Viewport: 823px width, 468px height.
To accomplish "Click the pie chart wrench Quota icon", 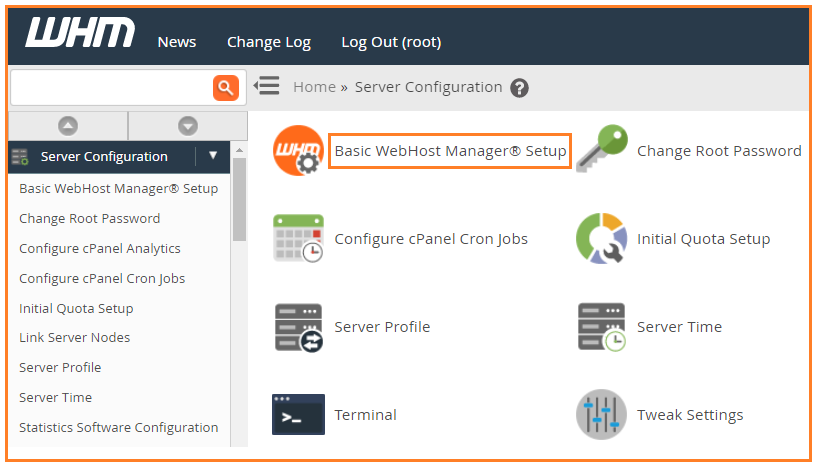I will click(602, 238).
